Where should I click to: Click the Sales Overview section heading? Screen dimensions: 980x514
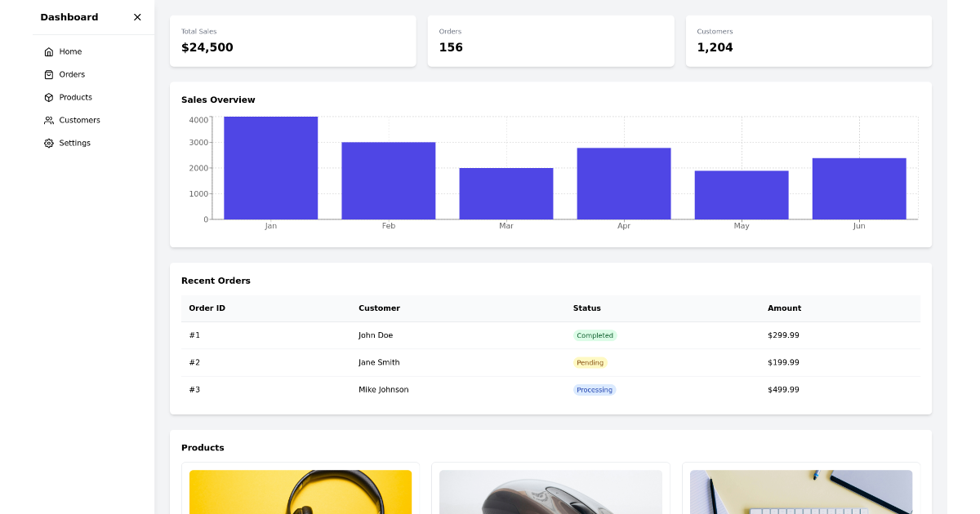point(218,100)
